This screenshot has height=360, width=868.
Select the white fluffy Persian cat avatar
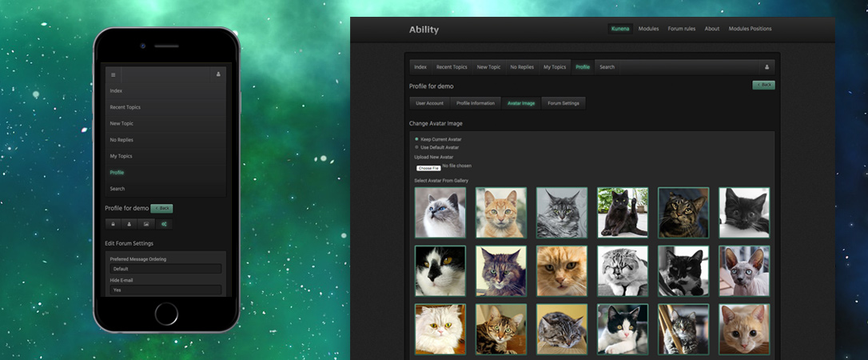click(440, 329)
